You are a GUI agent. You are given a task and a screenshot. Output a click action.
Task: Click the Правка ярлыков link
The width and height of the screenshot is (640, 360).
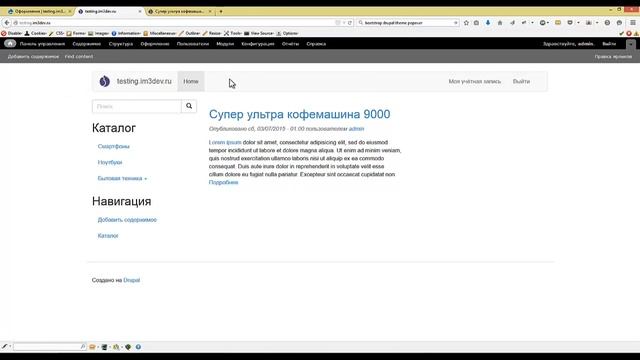(x=613, y=56)
